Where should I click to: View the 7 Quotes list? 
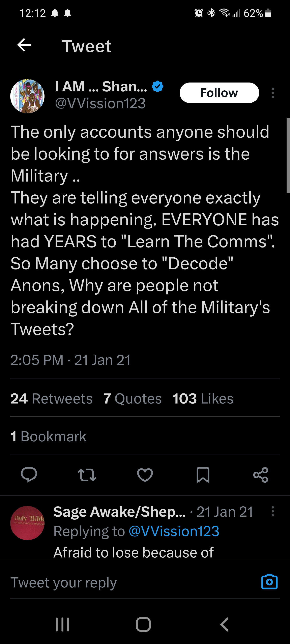(x=132, y=398)
